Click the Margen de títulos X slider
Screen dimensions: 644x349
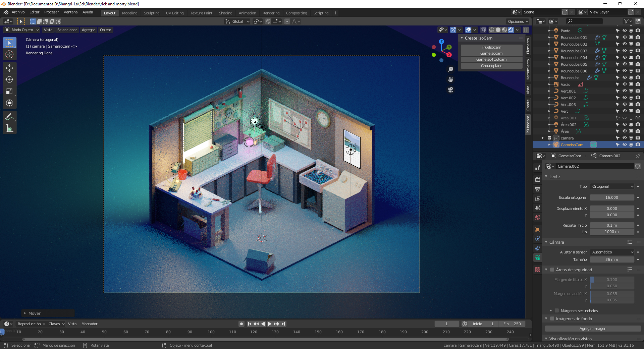click(612, 280)
